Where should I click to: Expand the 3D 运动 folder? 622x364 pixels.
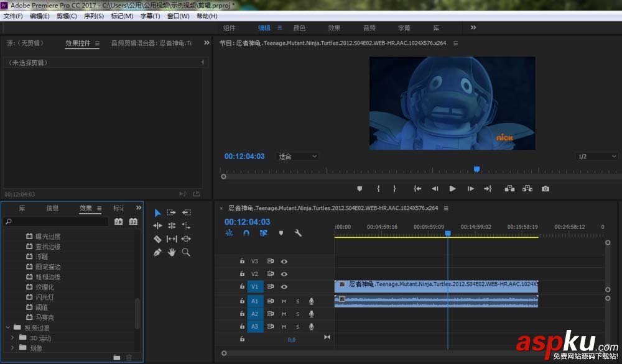(12, 338)
